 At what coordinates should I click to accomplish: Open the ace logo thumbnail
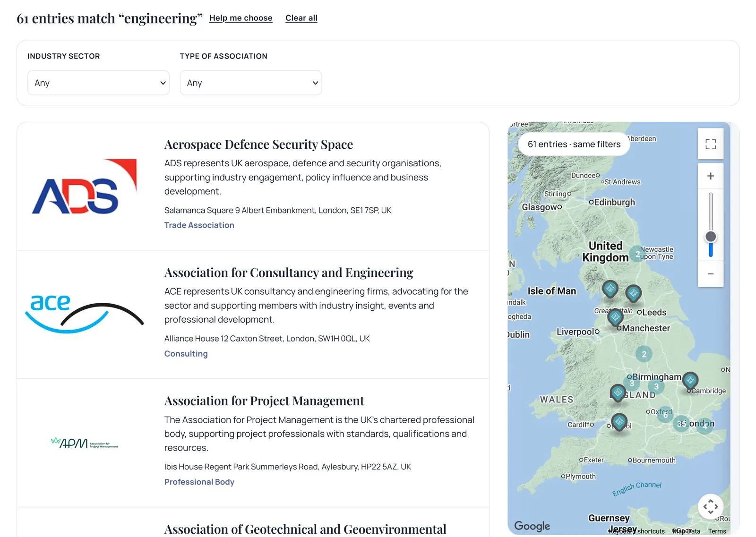84,314
